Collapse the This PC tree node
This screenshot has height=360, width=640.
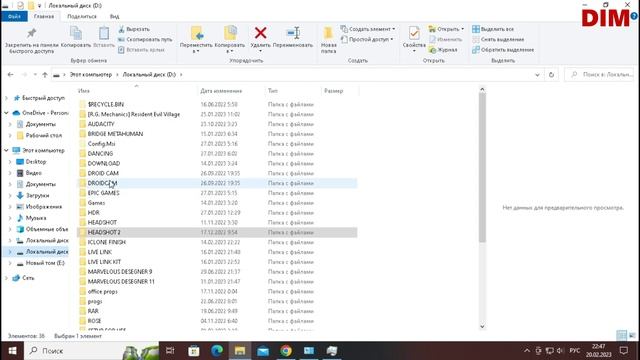[x=6, y=150]
